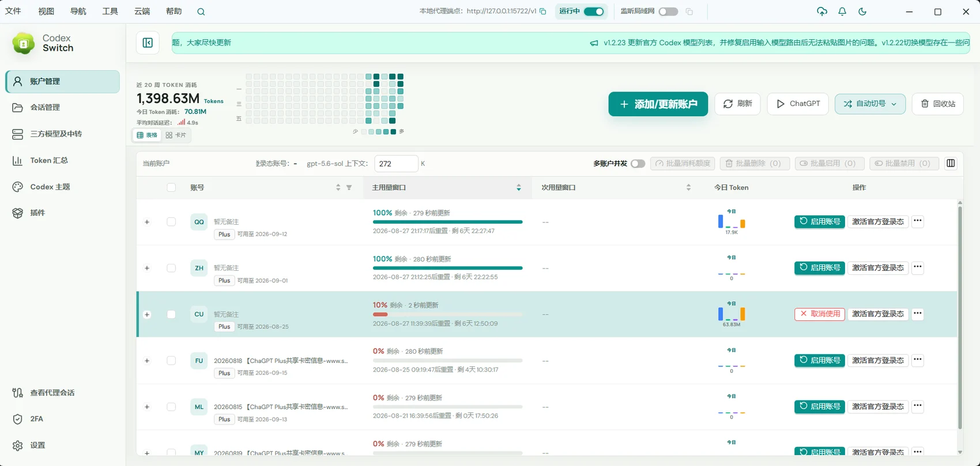
Task: Open more actions for CU account
Action: (x=918, y=314)
